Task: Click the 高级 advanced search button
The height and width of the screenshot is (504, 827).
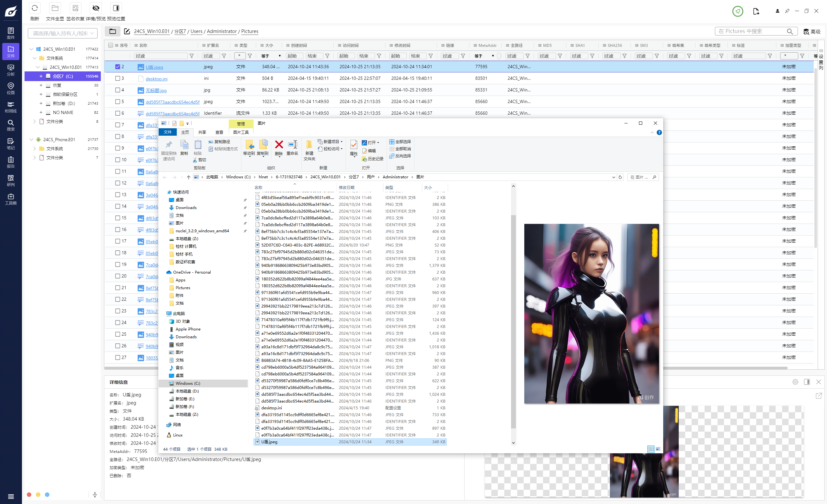Action: pyautogui.click(x=812, y=32)
